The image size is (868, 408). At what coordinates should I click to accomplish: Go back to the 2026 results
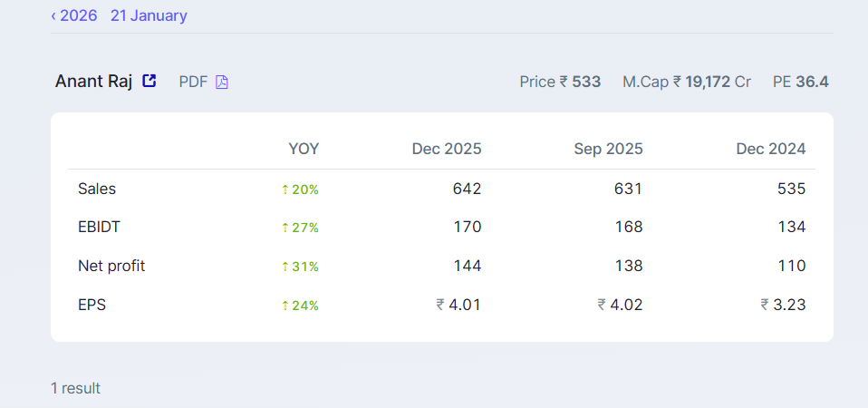click(74, 15)
